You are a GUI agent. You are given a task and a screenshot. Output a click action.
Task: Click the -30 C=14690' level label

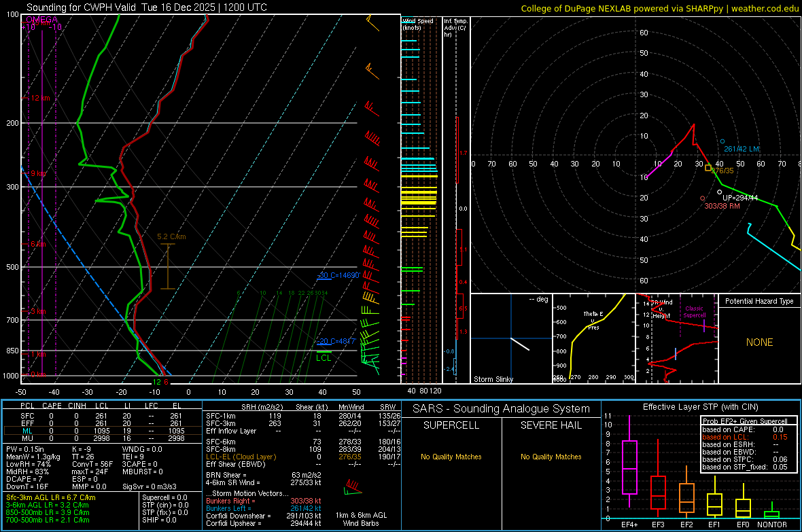(x=338, y=275)
